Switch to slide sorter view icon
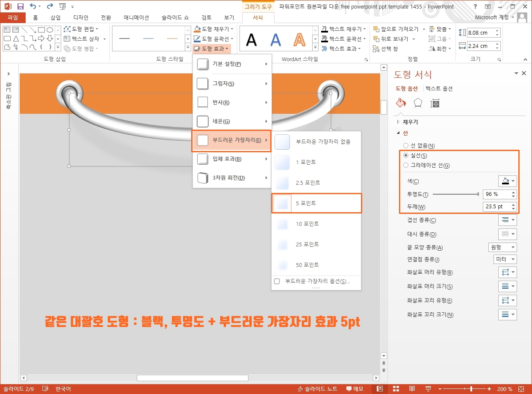 click(x=396, y=389)
